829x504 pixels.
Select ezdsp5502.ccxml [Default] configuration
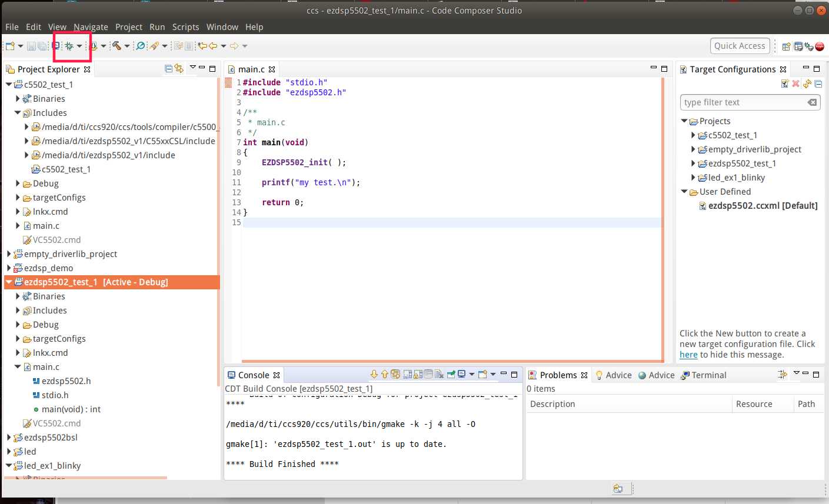[758, 206]
